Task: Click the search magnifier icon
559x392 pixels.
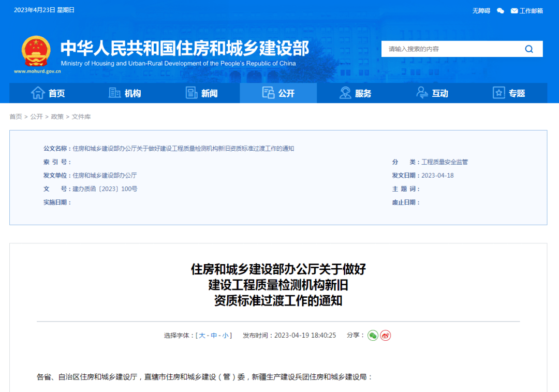Action: coord(528,49)
